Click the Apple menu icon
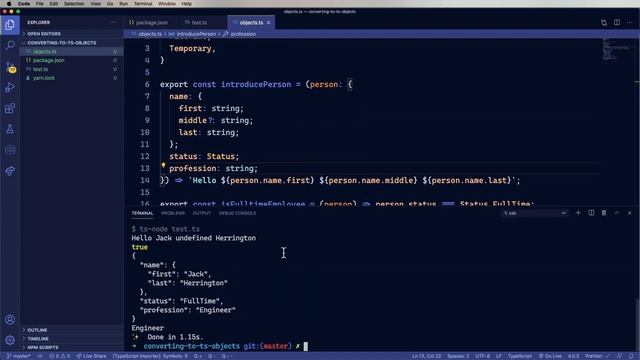The image size is (640, 360). [x=9, y=4]
